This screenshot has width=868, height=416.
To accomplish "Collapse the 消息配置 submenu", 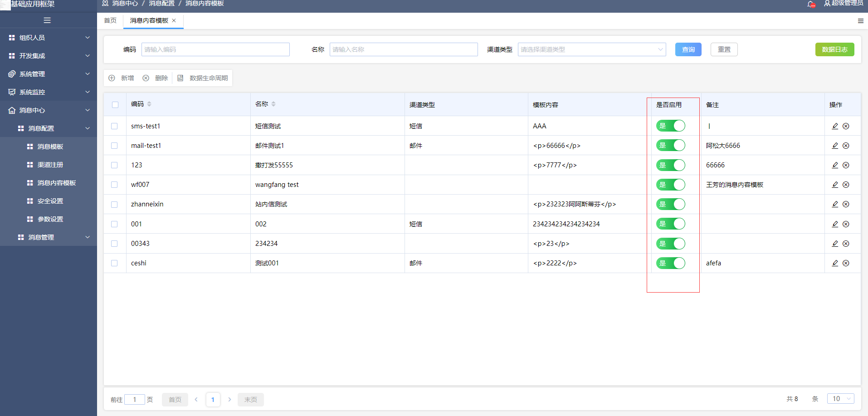I will pos(49,128).
